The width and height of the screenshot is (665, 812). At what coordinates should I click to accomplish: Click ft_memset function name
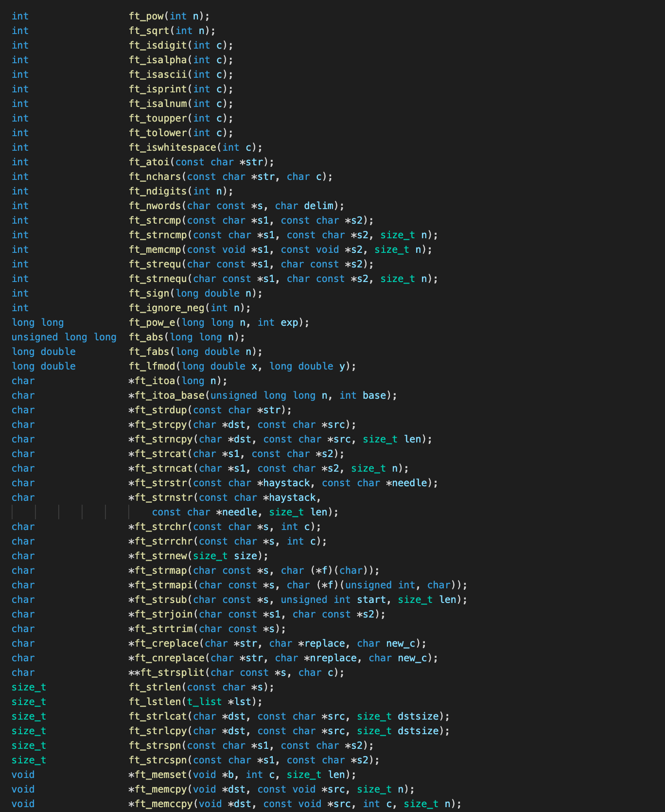click(161, 775)
